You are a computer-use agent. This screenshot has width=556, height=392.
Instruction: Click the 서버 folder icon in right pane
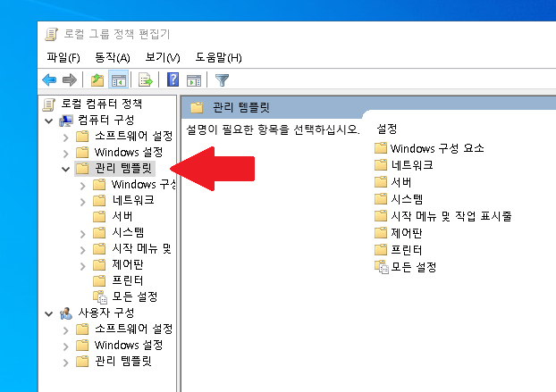[381, 181]
